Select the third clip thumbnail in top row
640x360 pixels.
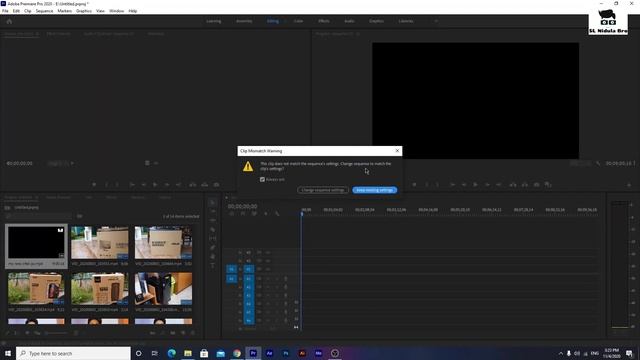[163, 242]
